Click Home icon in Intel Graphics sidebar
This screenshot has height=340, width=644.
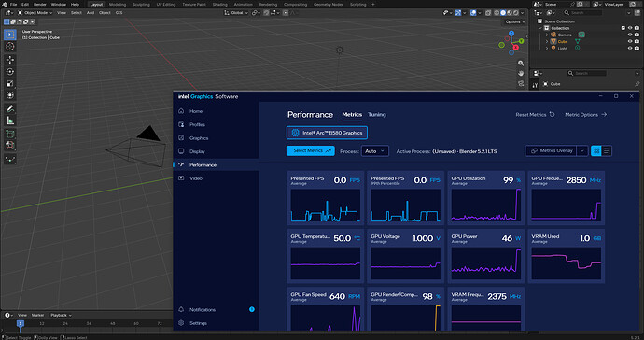click(181, 111)
